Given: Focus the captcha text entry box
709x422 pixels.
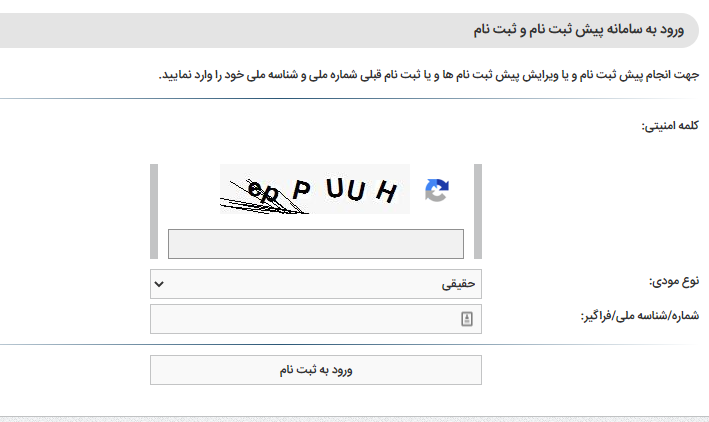Looking at the screenshot, I should pos(316,244).
